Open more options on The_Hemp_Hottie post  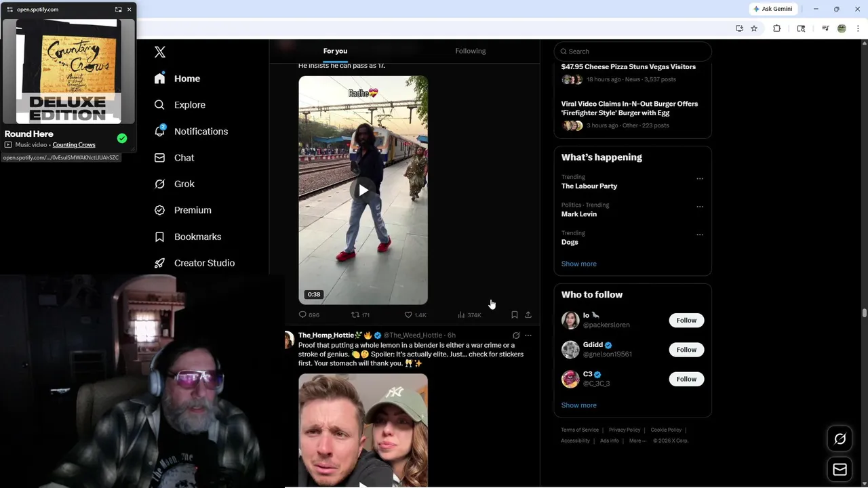528,335
